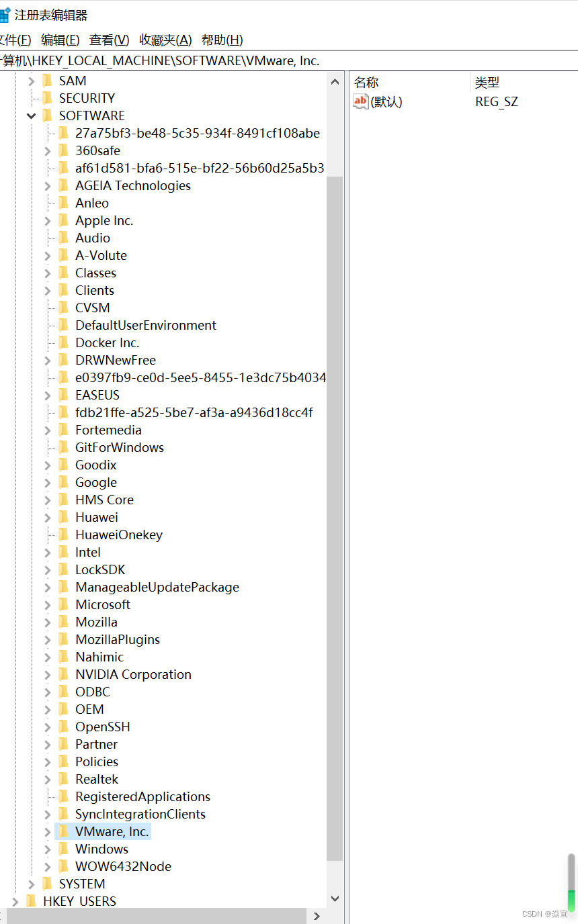Select the DefaultUserEnvironment key

(146, 325)
